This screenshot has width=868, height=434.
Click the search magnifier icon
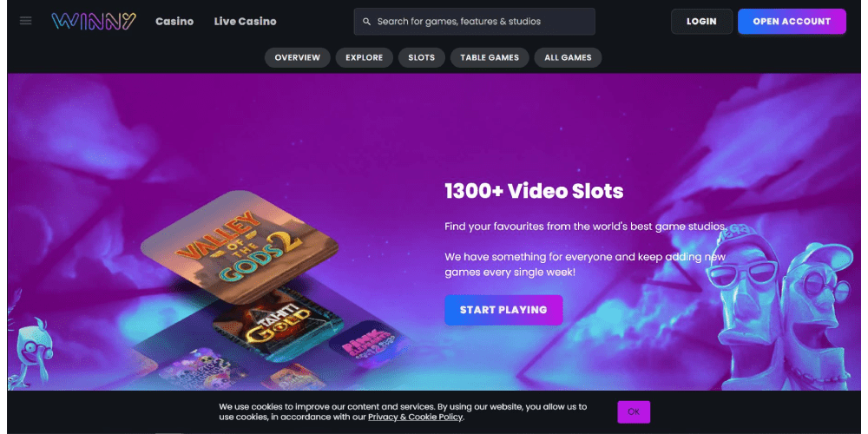366,22
